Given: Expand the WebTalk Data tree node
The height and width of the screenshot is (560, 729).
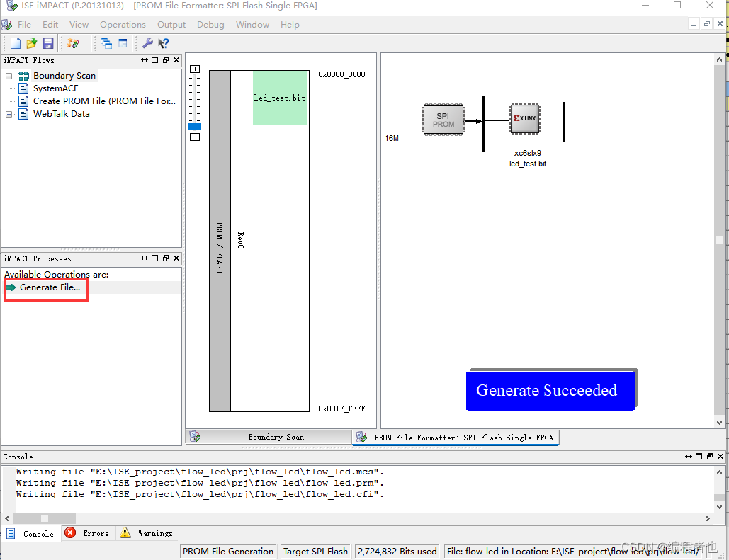Looking at the screenshot, I should (8, 114).
